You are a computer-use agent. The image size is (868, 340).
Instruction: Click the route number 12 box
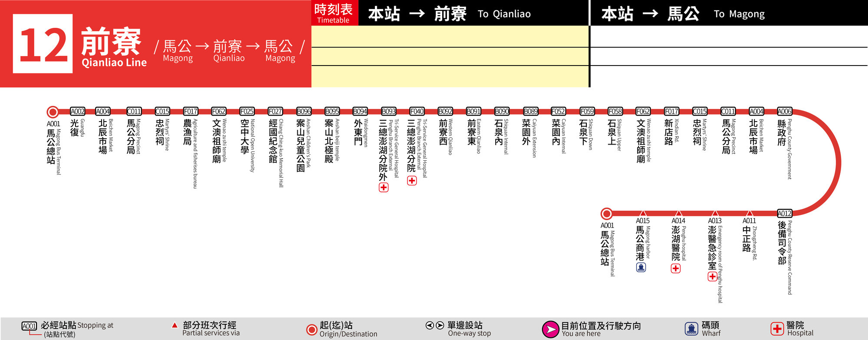pyautogui.click(x=43, y=44)
